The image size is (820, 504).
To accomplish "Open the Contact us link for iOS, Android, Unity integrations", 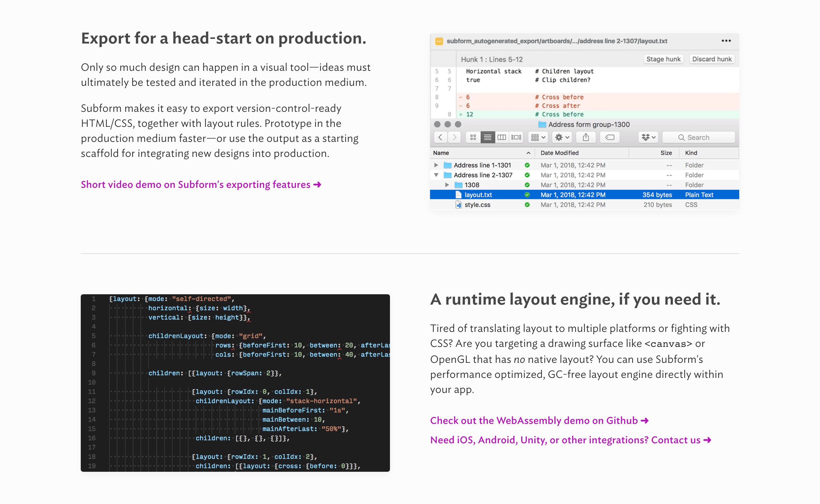I will tap(571, 440).
